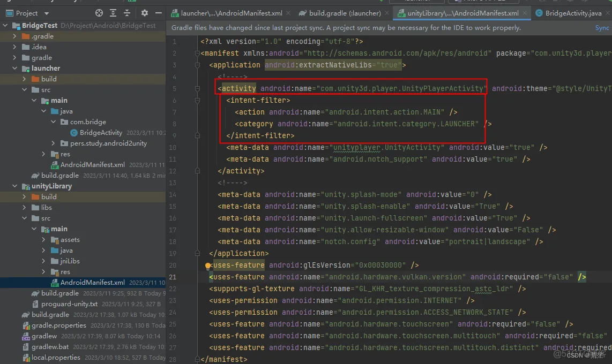Click line number 21 in gutter
This screenshot has width=612, height=364.
pyautogui.click(x=173, y=277)
